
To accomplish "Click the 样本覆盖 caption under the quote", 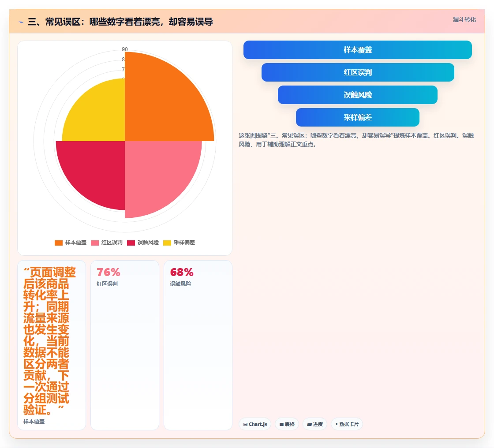I will click(x=34, y=422).
